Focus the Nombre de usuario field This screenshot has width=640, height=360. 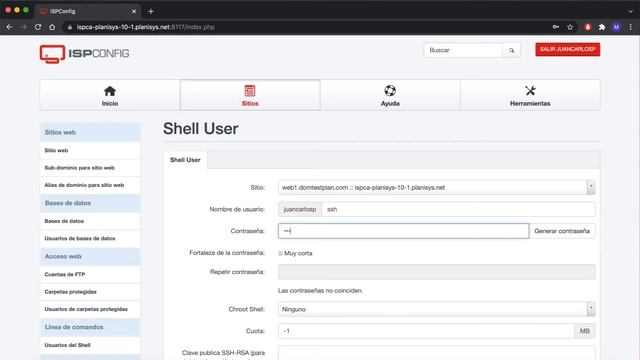pos(458,209)
